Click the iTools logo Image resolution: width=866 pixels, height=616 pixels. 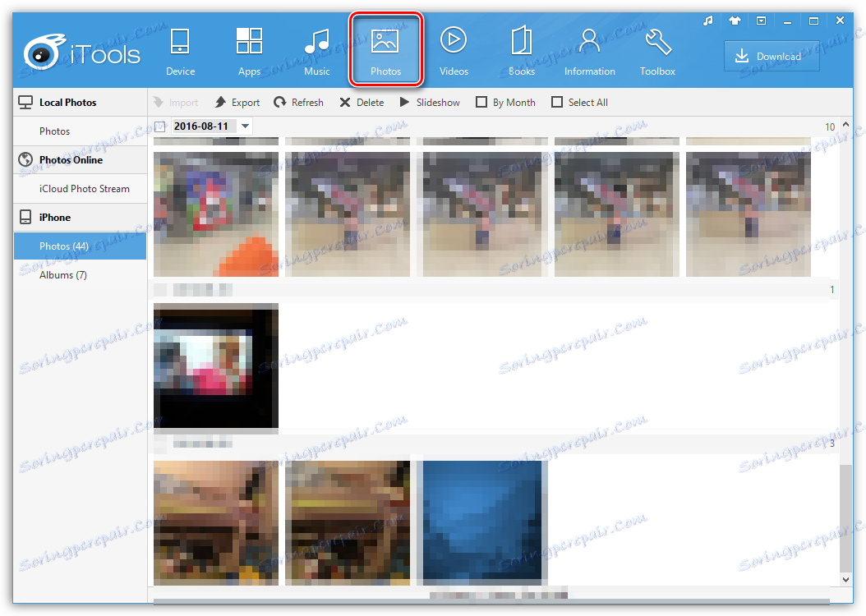coord(81,53)
